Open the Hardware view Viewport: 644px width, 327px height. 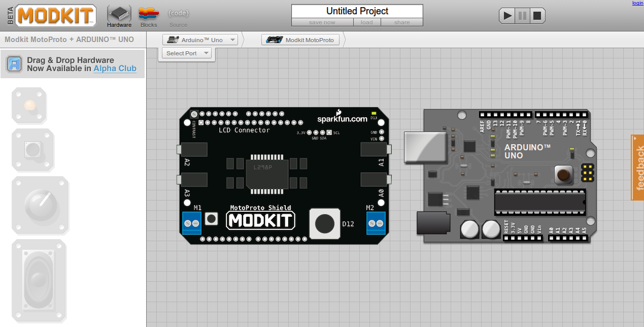point(119,16)
